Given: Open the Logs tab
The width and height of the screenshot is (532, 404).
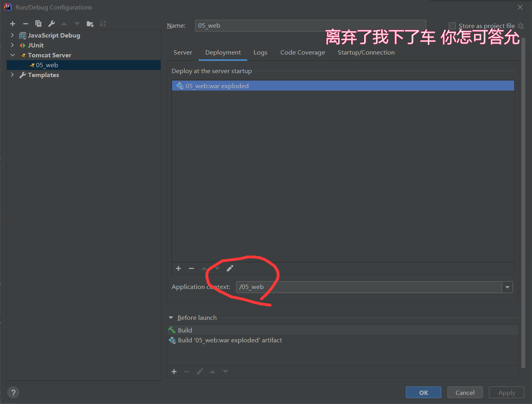Looking at the screenshot, I should coord(260,53).
